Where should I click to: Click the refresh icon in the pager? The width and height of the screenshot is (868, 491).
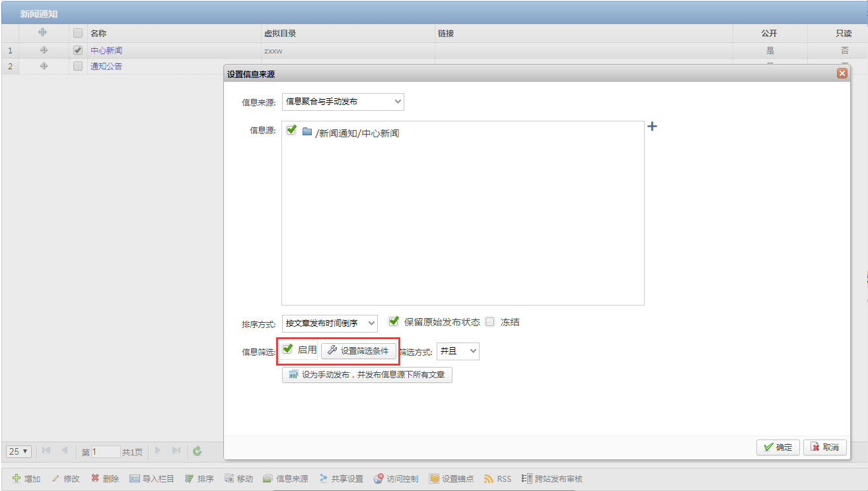point(197,451)
